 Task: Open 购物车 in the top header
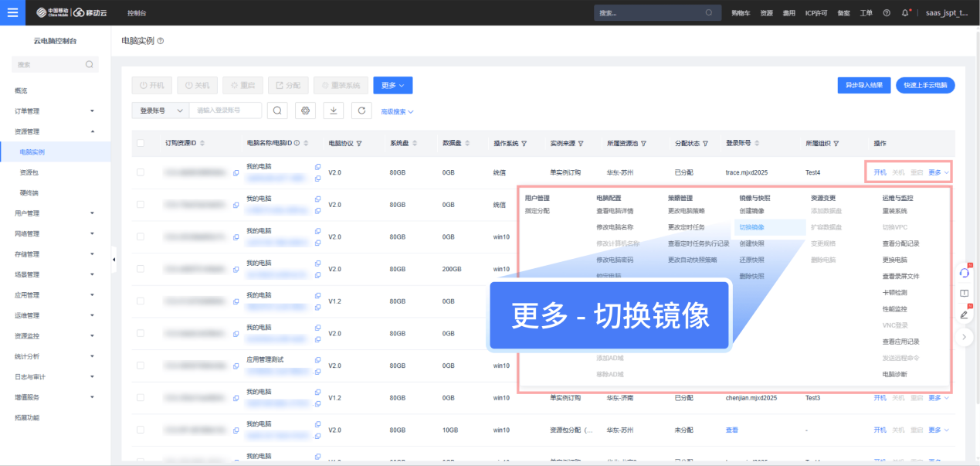tap(741, 13)
